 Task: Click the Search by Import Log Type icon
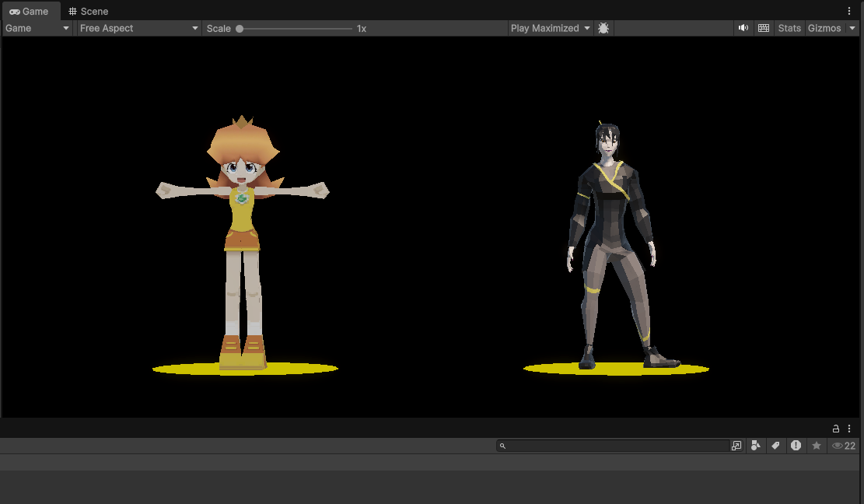796,446
